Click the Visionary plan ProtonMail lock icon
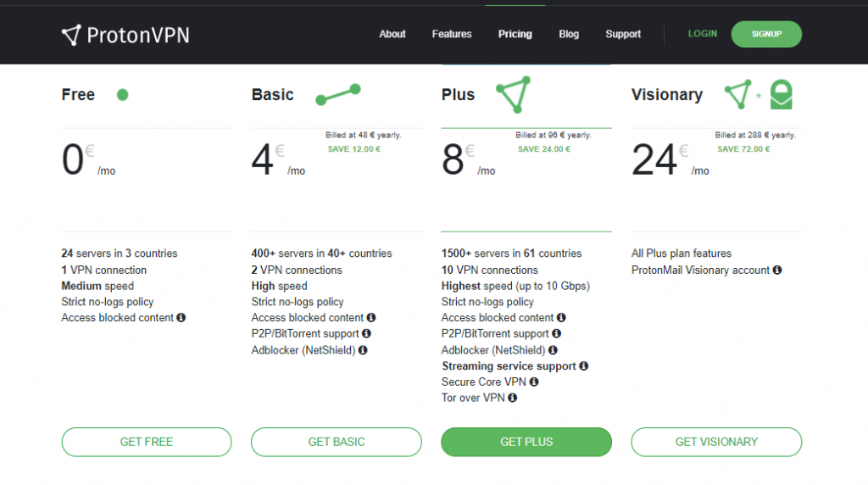The height and width of the screenshot is (485, 868). tap(781, 95)
